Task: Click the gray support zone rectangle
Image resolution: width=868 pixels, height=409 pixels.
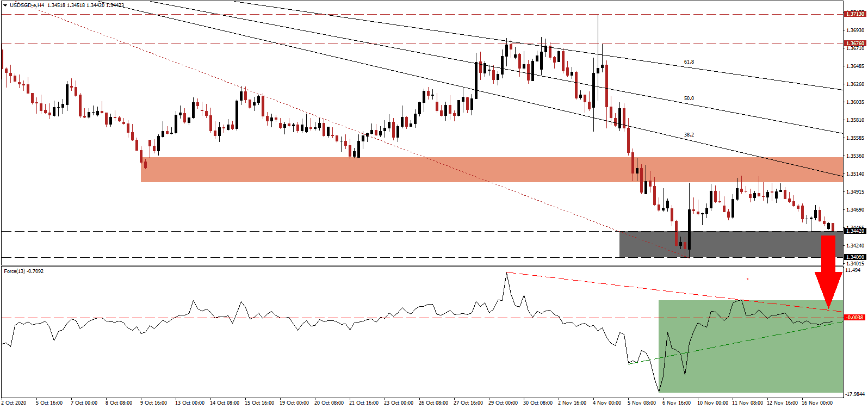Action: click(x=729, y=244)
